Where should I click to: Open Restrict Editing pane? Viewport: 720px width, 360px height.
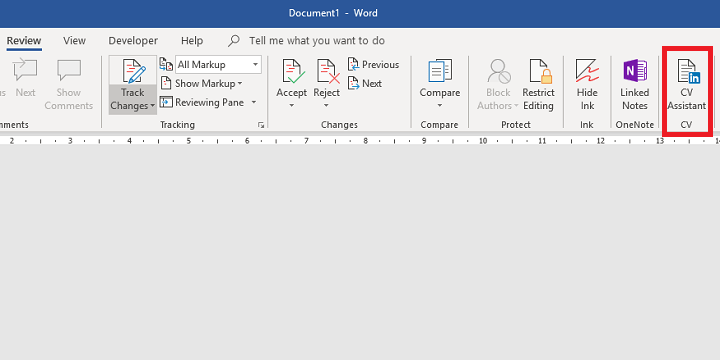[x=538, y=84]
